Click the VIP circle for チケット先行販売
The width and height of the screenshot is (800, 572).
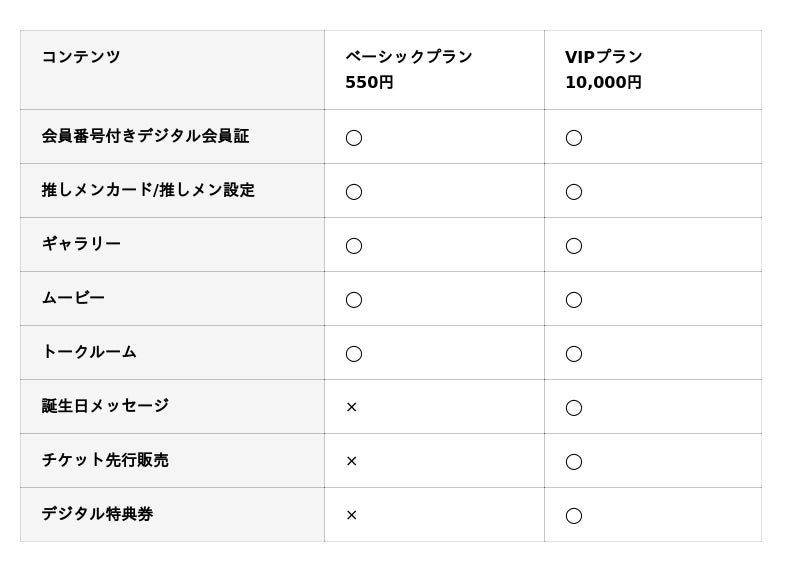point(574,461)
